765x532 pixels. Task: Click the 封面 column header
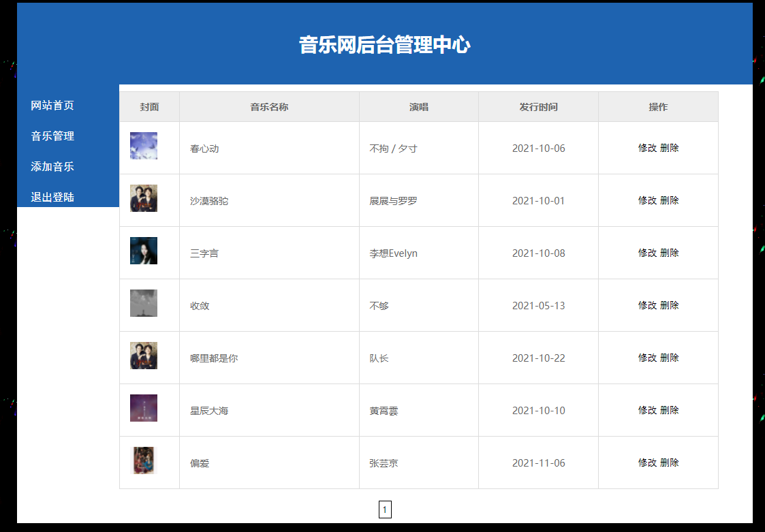click(x=149, y=107)
